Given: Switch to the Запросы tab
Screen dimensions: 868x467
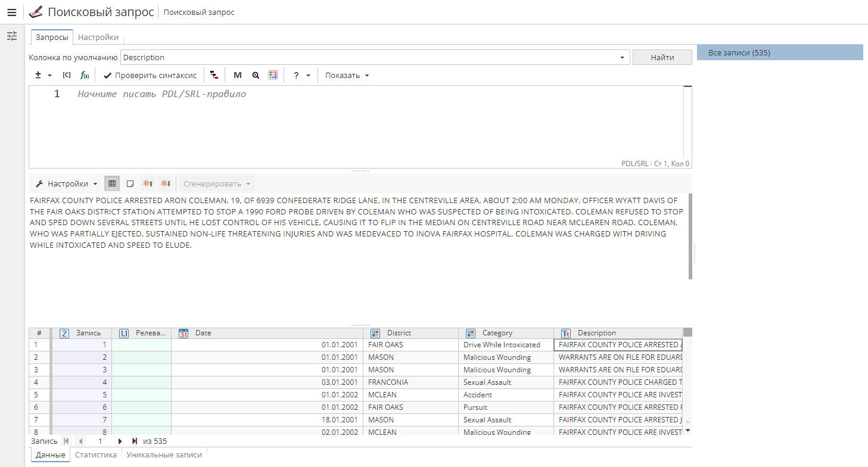Looking at the screenshot, I should [52, 37].
